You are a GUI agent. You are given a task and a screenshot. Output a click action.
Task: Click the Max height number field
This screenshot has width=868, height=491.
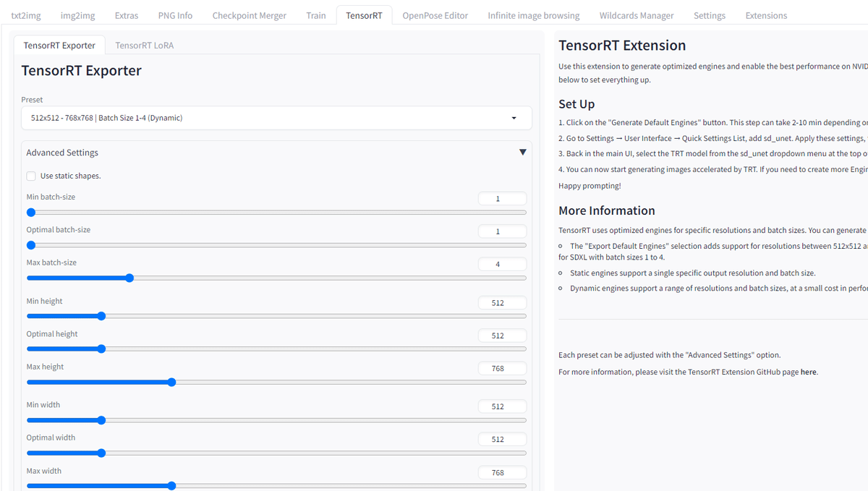pyautogui.click(x=502, y=369)
